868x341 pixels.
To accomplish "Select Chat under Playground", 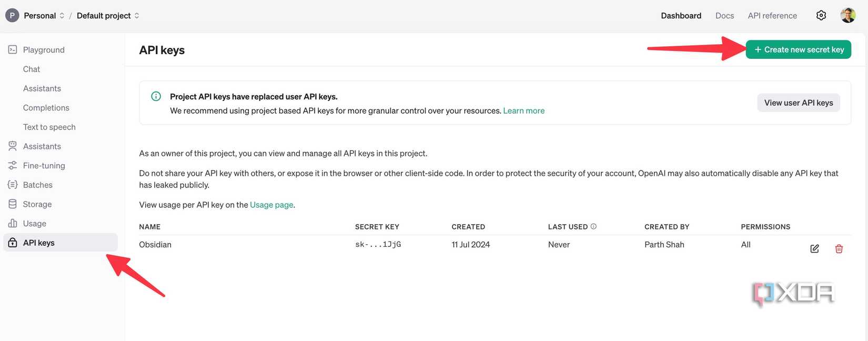I will (x=32, y=69).
